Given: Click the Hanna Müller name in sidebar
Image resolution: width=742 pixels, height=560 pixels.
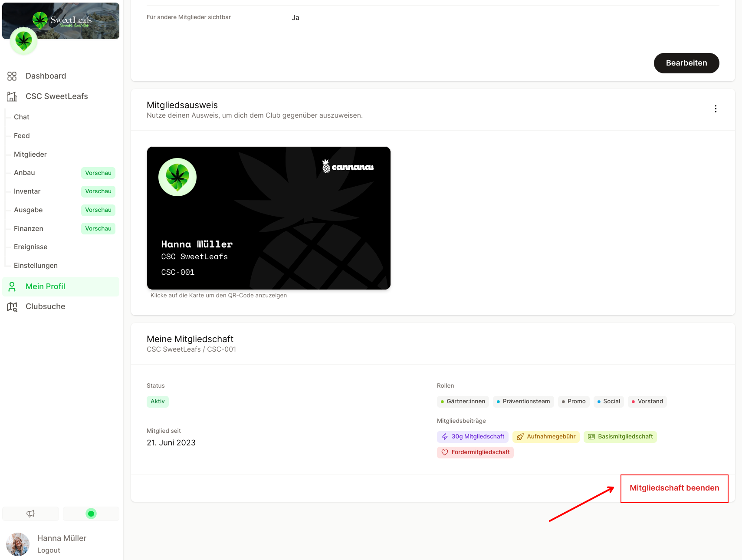Looking at the screenshot, I should pyautogui.click(x=62, y=538).
